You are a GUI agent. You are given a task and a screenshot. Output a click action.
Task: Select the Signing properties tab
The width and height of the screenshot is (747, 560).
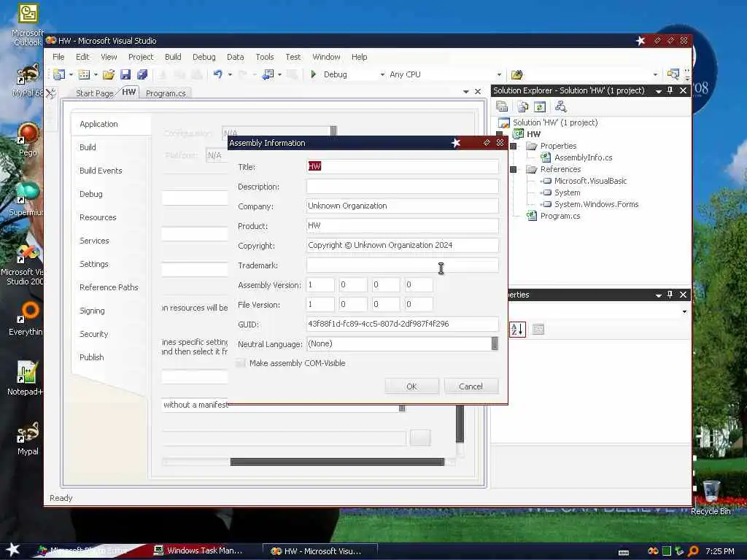92,311
